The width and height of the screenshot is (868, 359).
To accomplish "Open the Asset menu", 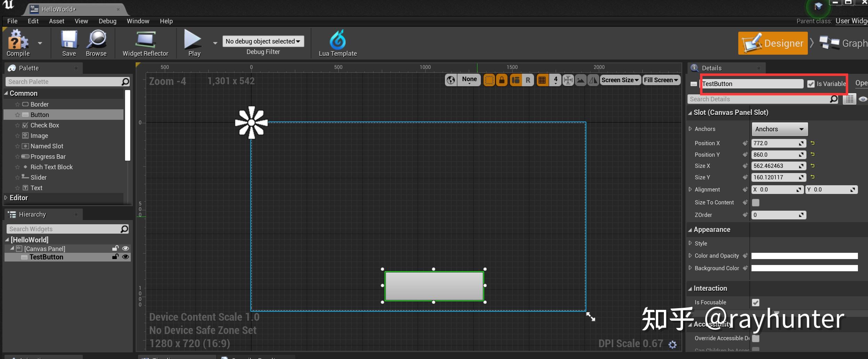I will tap(56, 21).
